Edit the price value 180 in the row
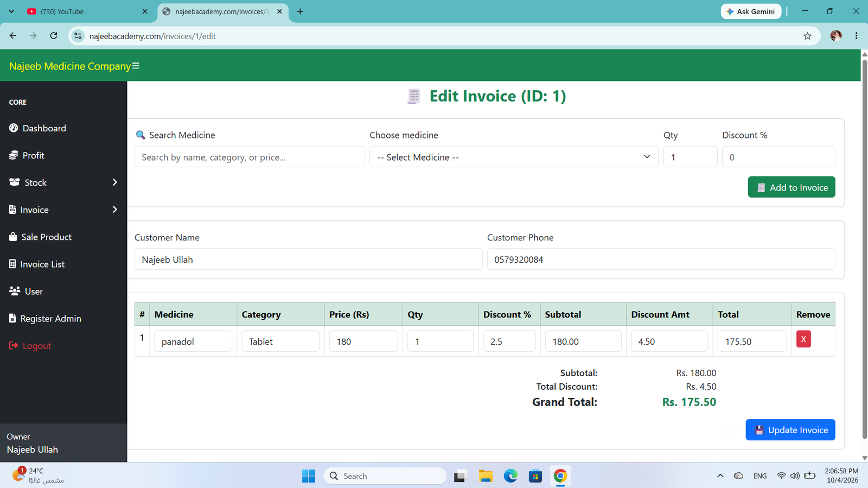 click(x=363, y=341)
